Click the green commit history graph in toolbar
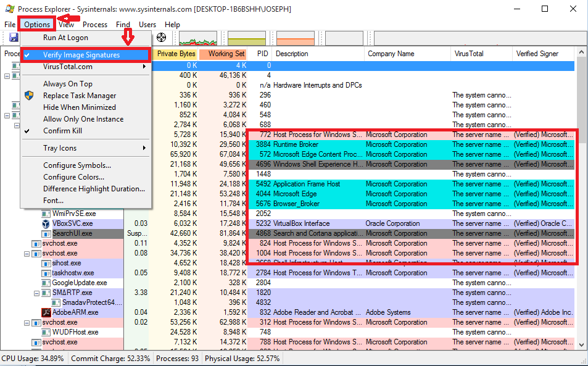The image size is (588, 366). point(246,37)
